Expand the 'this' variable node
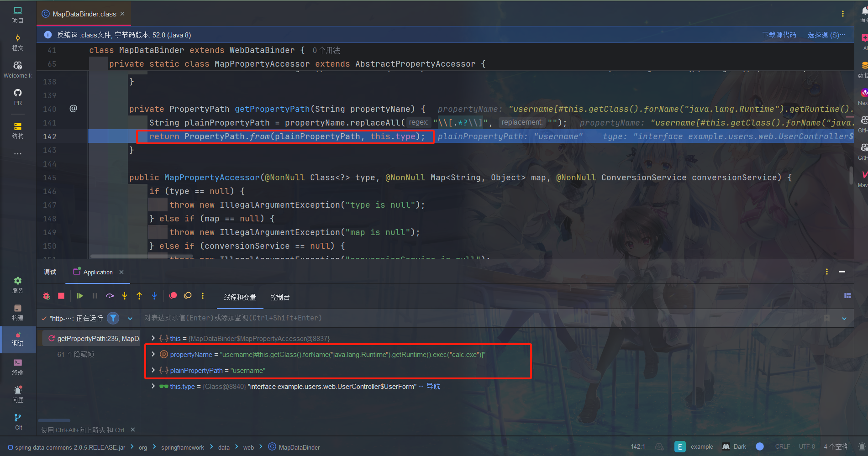The image size is (868, 456). pos(153,338)
